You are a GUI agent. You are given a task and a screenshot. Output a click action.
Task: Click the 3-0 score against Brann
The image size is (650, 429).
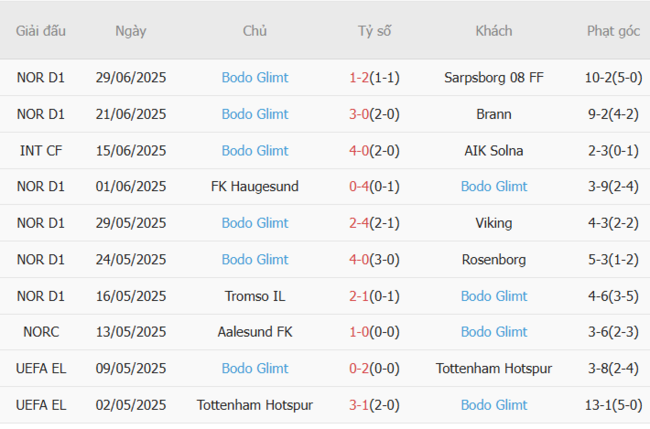pyautogui.click(x=359, y=114)
